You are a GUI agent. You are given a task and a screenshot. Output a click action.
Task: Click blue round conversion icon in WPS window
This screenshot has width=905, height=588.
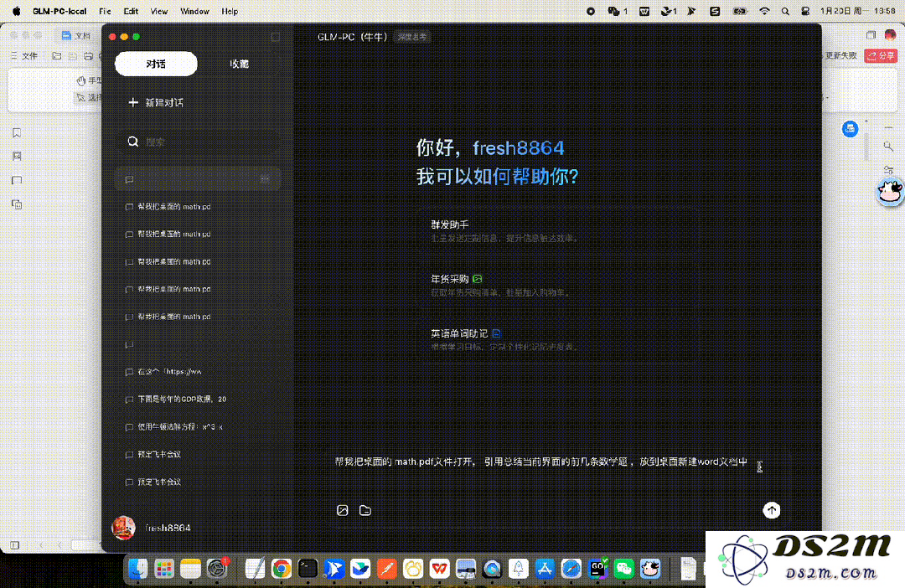click(850, 129)
